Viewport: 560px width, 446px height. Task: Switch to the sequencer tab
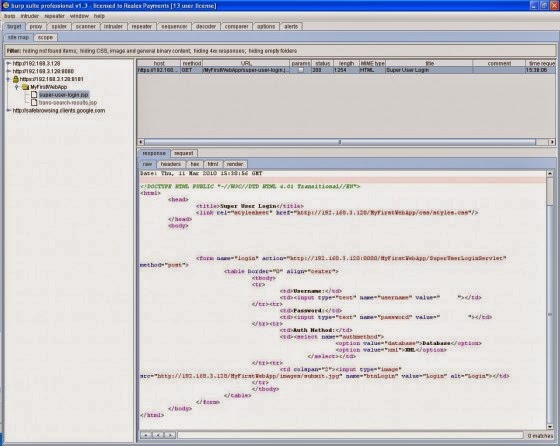(174, 26)
